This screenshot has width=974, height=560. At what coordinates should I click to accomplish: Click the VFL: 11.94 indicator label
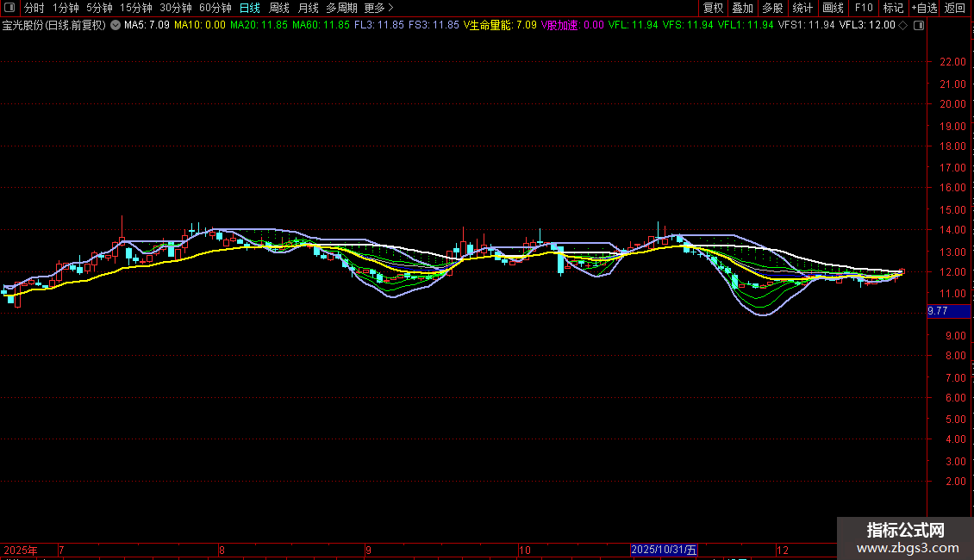coord(633,26)
